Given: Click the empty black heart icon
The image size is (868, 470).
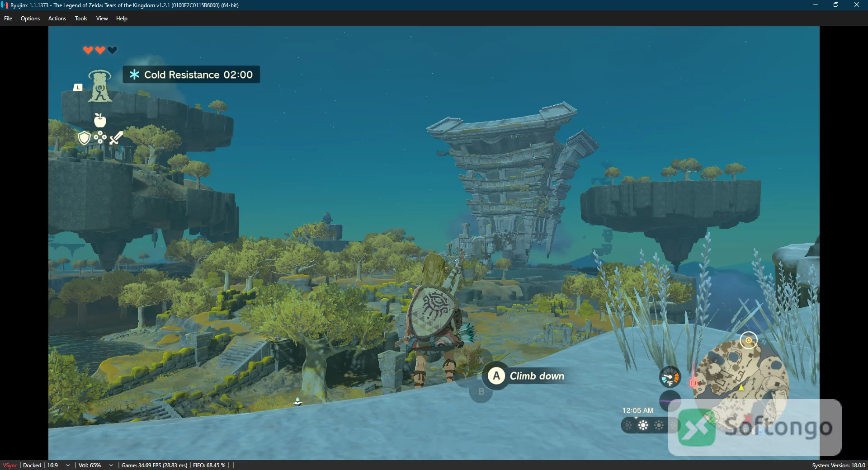Looking at the screenshot, I should click(x=113, y=50).
